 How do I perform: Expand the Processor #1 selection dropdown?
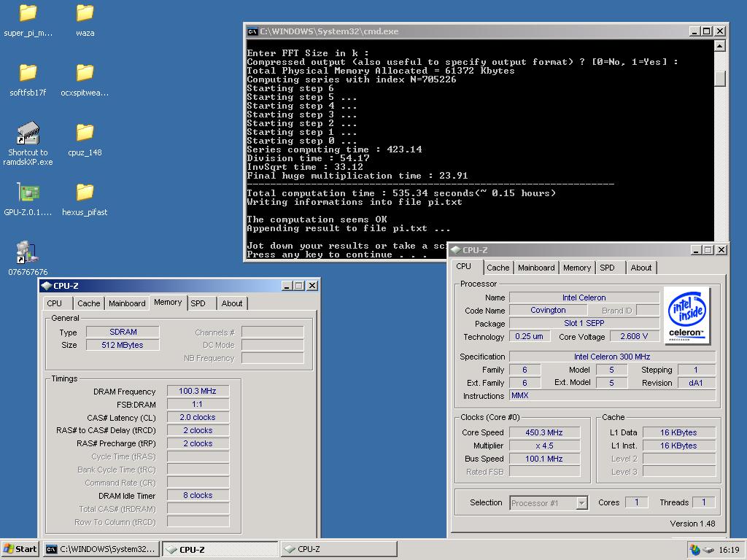click(x=581, y=503)
